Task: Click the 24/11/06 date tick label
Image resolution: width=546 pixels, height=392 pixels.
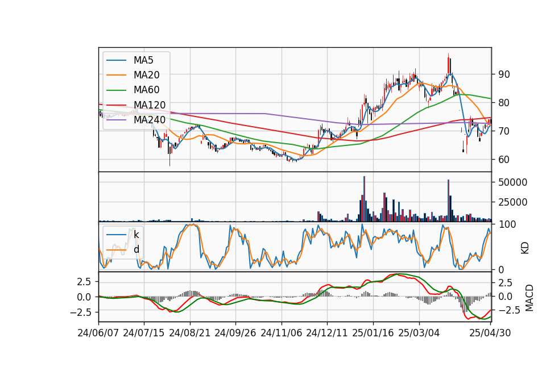Action: 282,333
